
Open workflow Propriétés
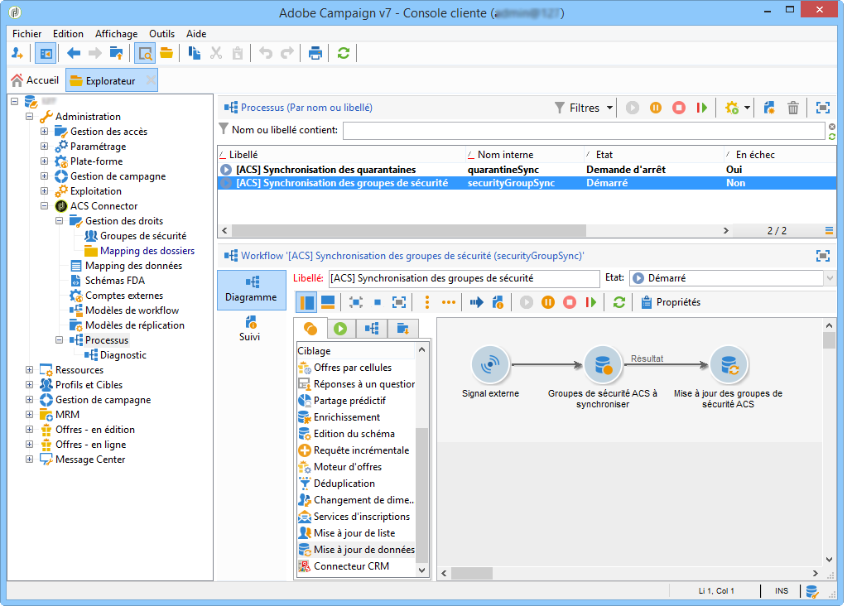coord(671,302)
